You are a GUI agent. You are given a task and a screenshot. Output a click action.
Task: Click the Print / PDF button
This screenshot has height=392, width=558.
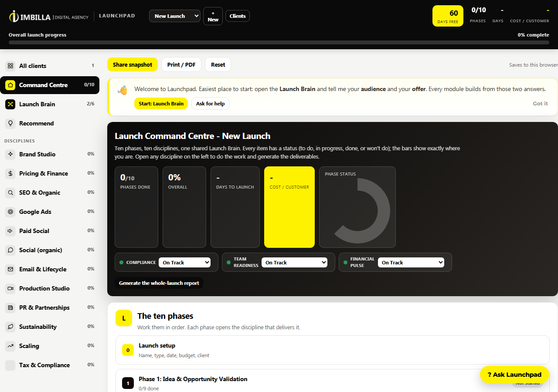[x=181, y=64]
